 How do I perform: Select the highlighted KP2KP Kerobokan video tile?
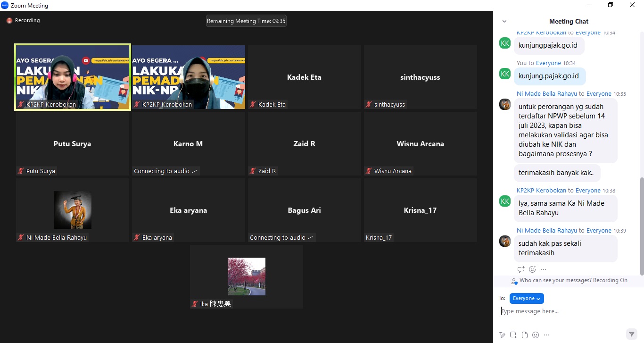click(73, 77)
